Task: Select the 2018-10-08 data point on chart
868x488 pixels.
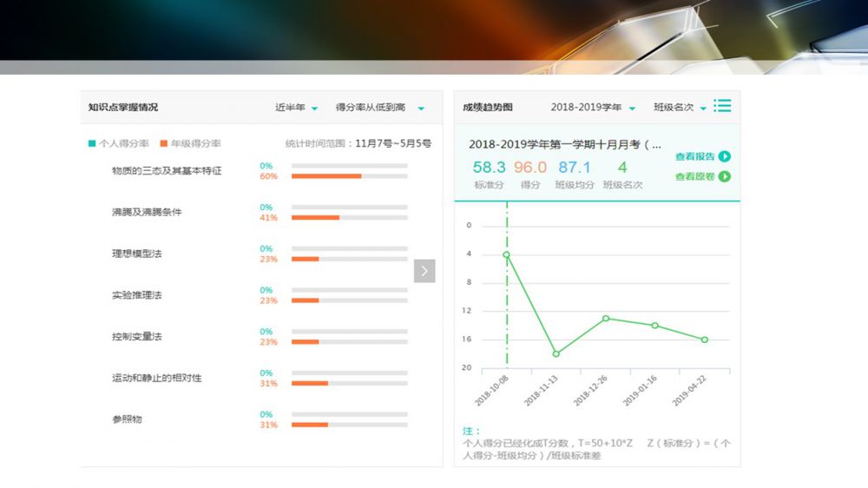Action: [507, 254]
